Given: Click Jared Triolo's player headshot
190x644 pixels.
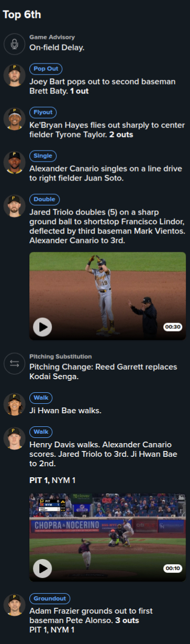Looking at the screenshot, I should point(15,206).
